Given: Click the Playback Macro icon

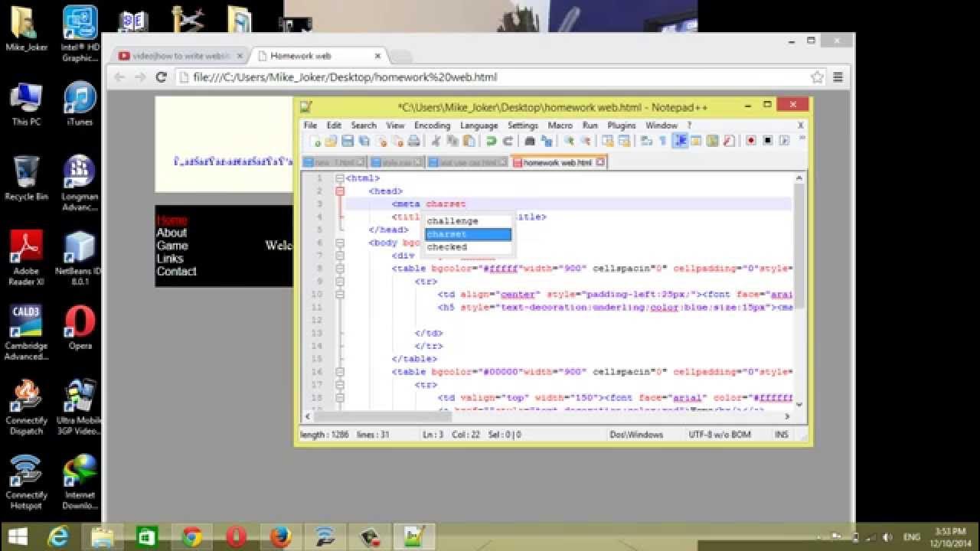Looking at the screenshot, I should click(x=784, y=141).
